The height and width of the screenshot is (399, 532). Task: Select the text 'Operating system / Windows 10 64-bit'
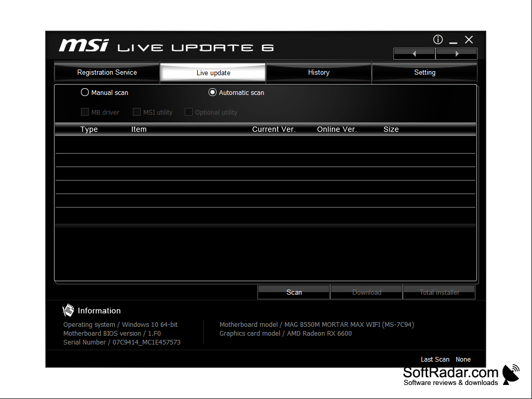coord(120,325)
